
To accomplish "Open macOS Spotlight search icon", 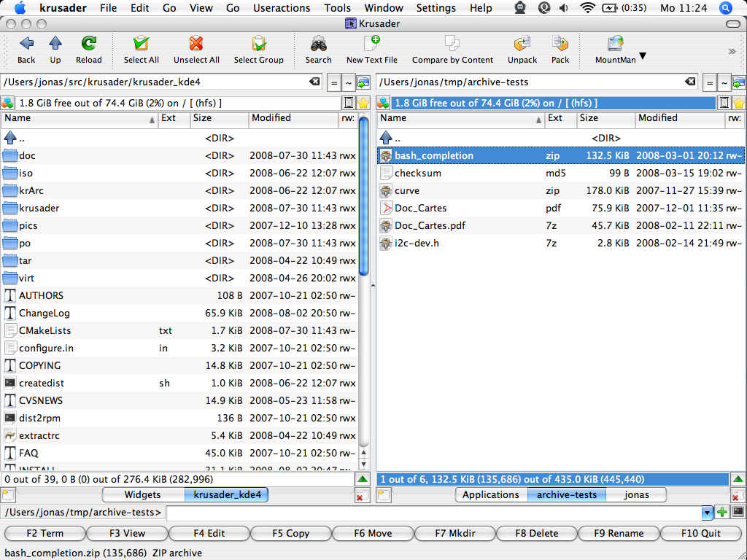I will tap(726, 8).
